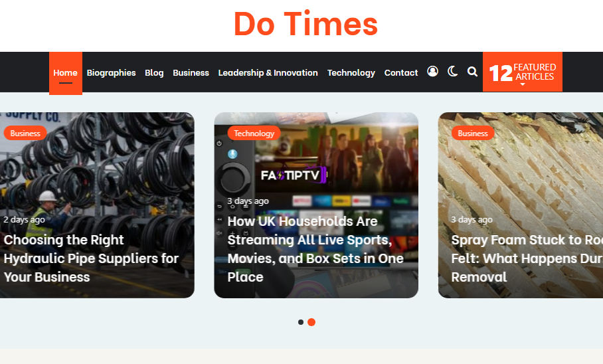
Task: Open article Spray Foam Stuck to Roof Felt
Action: pyautogui.click(x=527, y=258)
